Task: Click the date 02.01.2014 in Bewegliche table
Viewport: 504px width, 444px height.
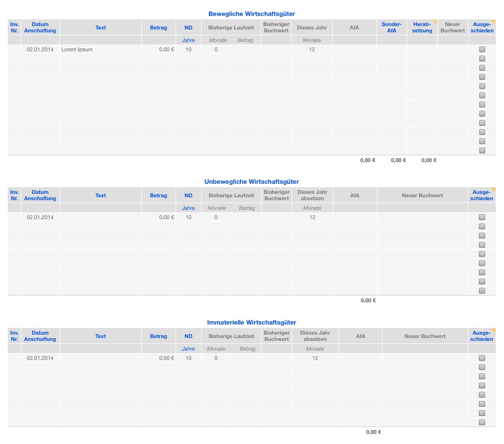Action: coord(40,49)
